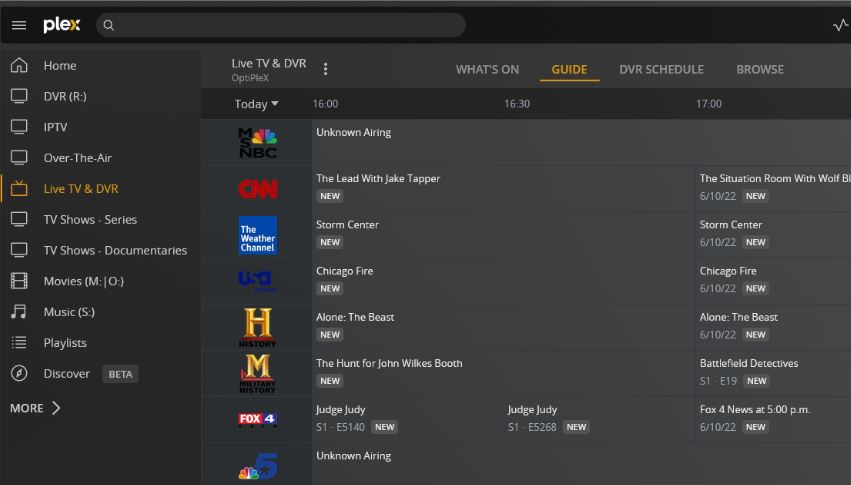Select Judge Judy episode S1 E5268
Screen dimensions: 851x485
click(599, 419)
